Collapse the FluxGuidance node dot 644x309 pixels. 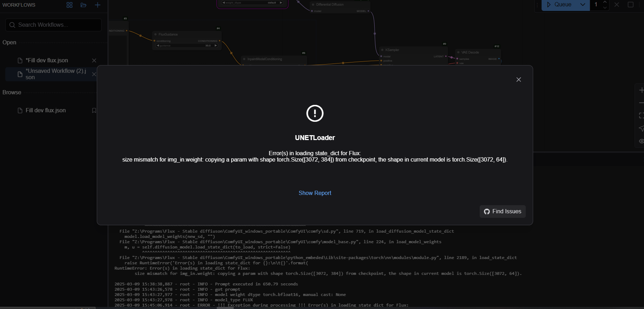(156, 34)
